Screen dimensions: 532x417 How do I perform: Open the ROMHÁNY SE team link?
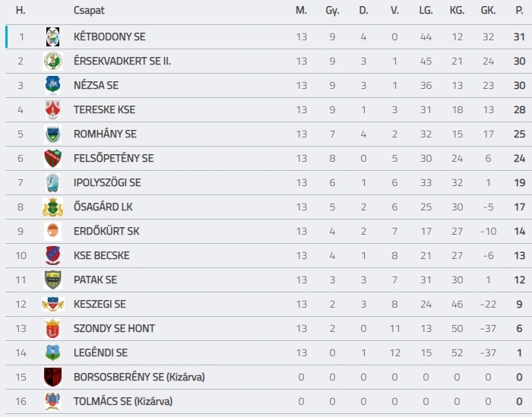[105, 134]
